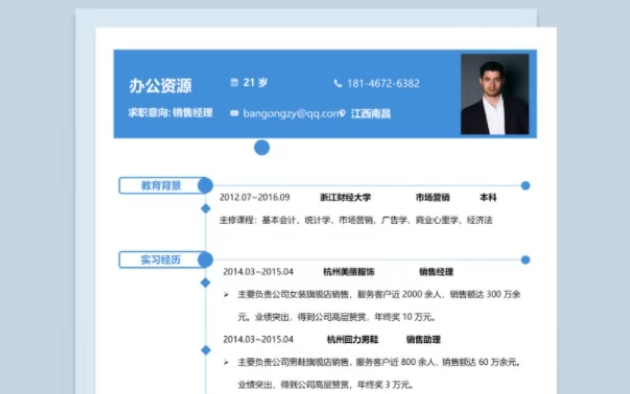630x394 pixels.
Task: Click the bullet line about 女装旗舰店销售
Action: click(379, 294)
